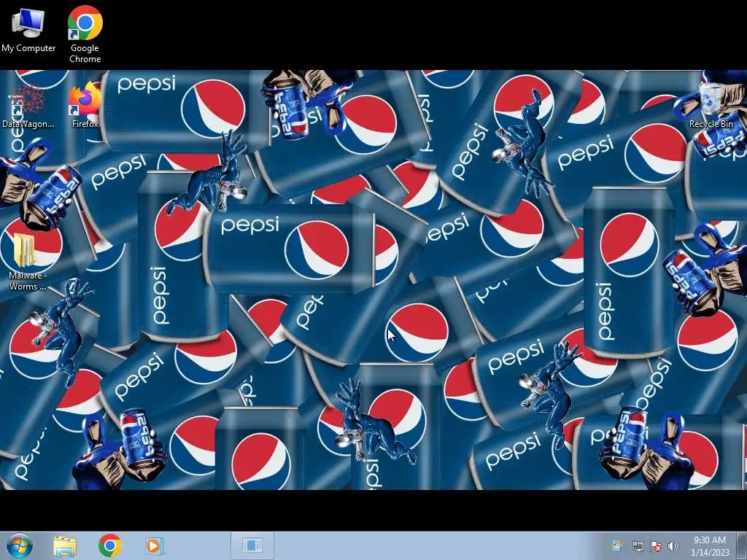This screenshot has width=747, height=560.
Task: Open Windows Media Player taskbar icon
Action: click(x=154, y=545)
